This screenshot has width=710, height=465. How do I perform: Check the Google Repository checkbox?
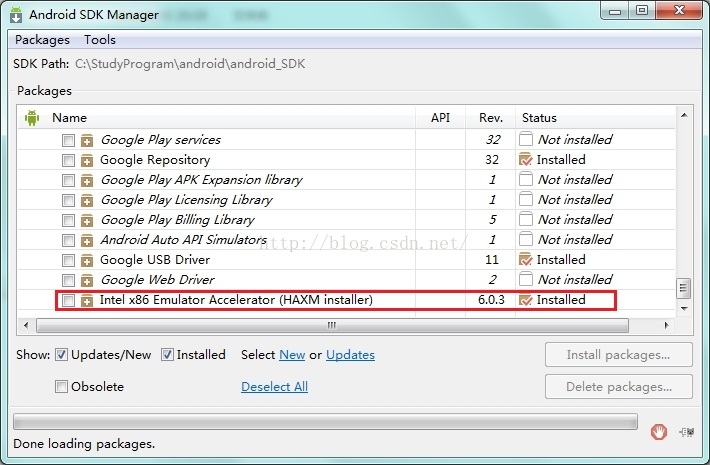[x=68, y=160]
